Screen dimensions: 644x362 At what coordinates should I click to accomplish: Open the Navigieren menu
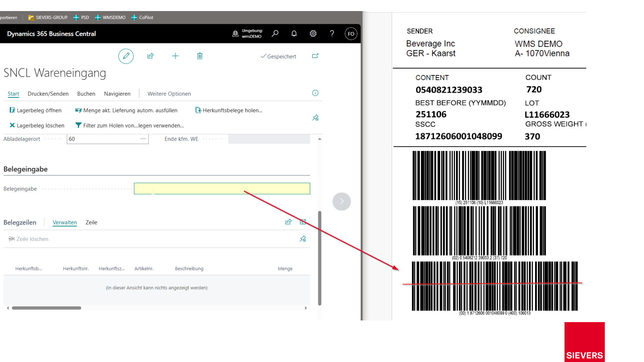(117, 94)
